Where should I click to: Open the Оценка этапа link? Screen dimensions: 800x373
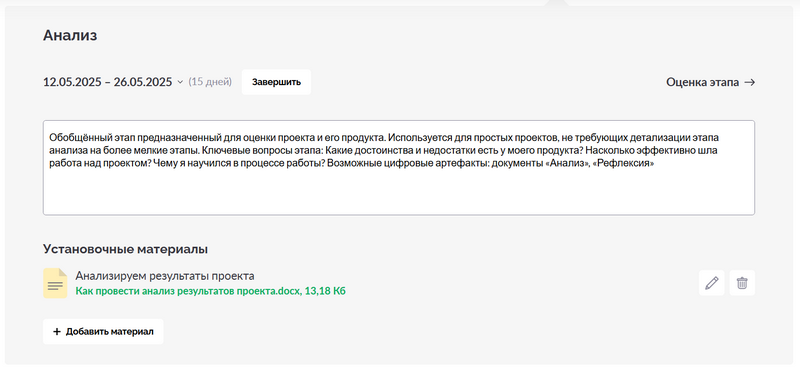point(710,82)
